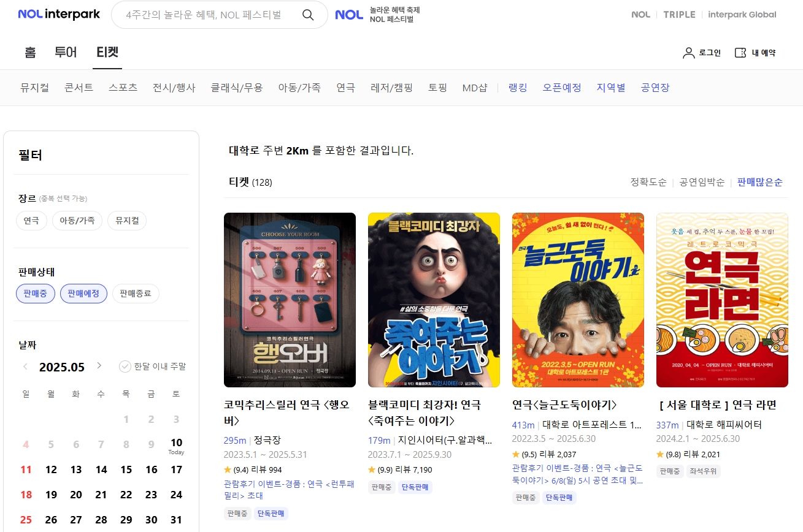Open the TRIPLE brand link
The height and width of the screenshot is (532, 803).
[x=679, y=15]
